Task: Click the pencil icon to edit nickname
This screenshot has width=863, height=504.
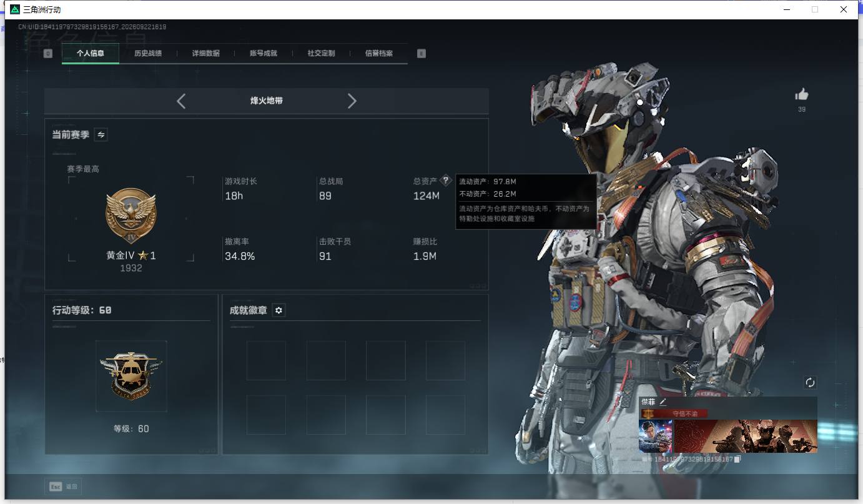Action: (x=663, y=402)
